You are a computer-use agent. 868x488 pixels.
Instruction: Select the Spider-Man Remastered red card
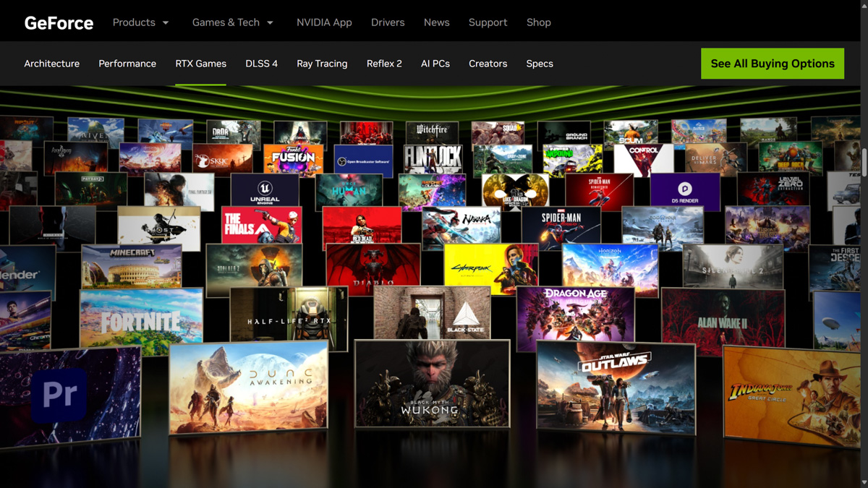(x=599, y=191)
